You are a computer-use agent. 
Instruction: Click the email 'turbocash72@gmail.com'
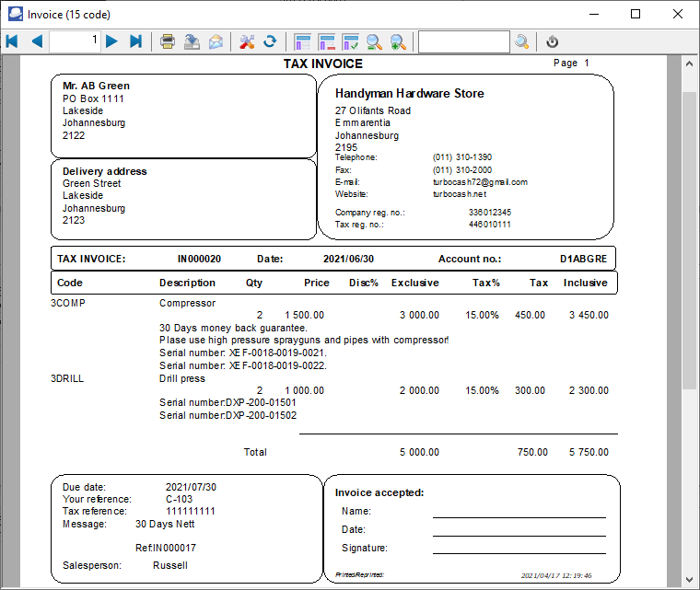(481, 182)
